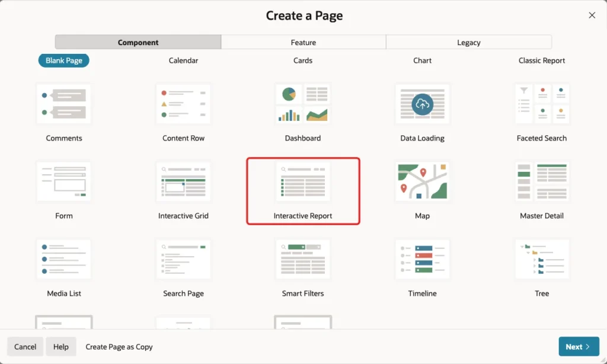Click the Tree label

click(x=542, y=293)
